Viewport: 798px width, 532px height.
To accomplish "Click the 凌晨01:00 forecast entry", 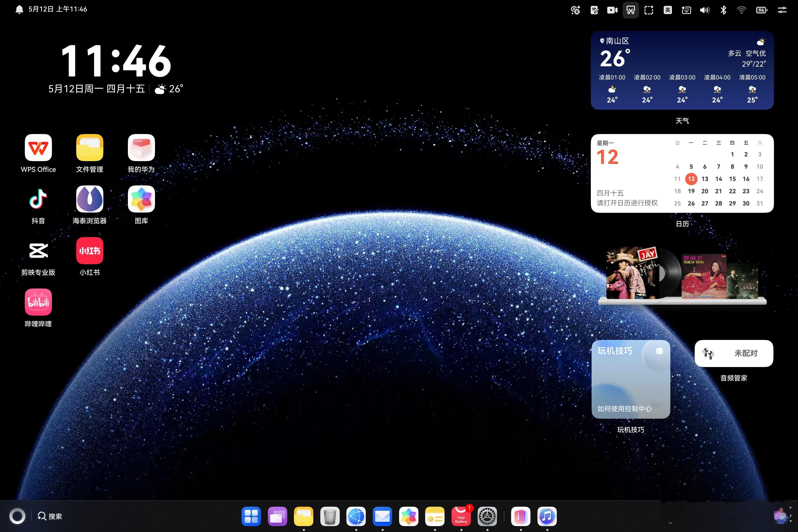I will 612,89.
